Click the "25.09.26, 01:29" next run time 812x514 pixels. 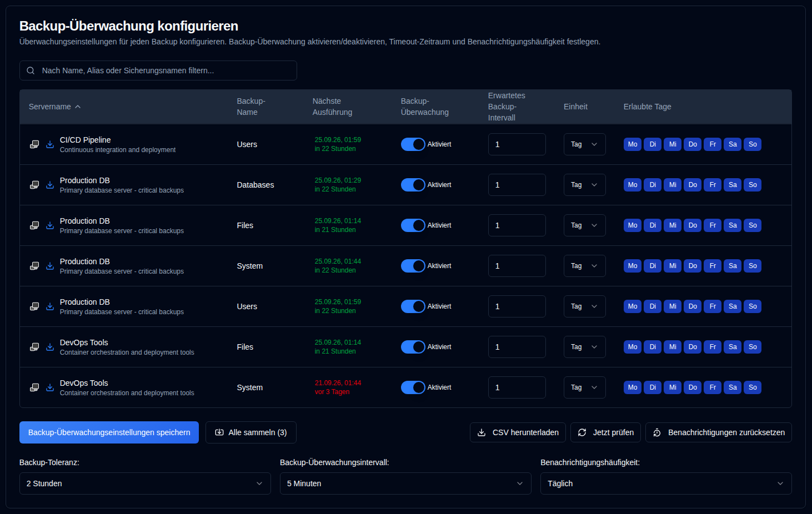(338, 180)
